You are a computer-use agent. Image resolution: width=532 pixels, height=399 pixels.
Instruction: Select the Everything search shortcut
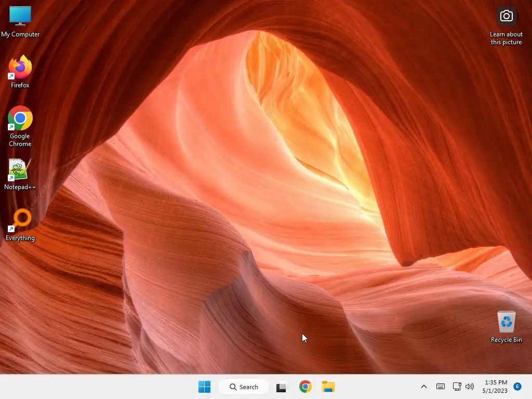(20, 225)
